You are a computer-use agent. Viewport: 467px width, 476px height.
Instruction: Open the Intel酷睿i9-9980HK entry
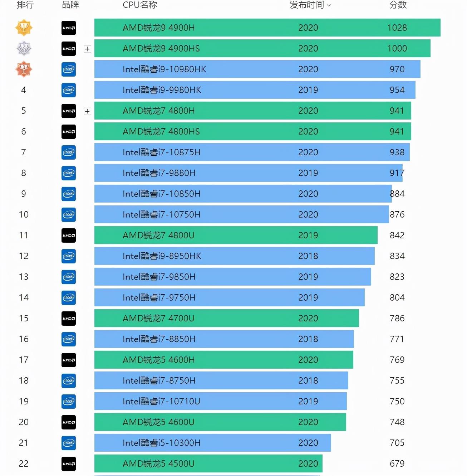[x=162, y=90]
